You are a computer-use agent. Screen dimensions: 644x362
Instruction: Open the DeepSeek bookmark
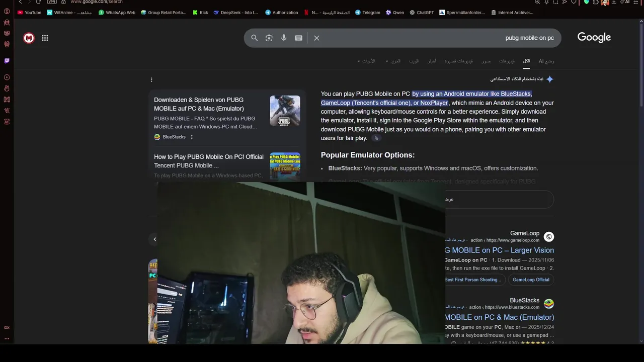236,13
